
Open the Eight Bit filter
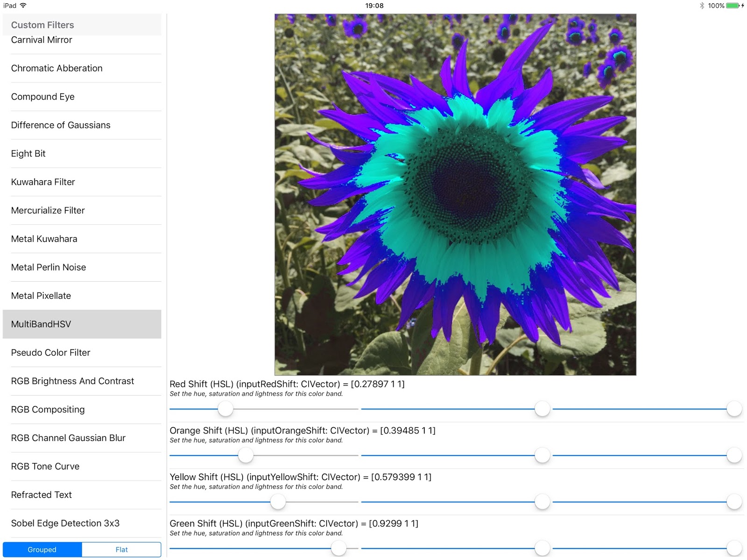pyautogui.click(x=28, y=153)
